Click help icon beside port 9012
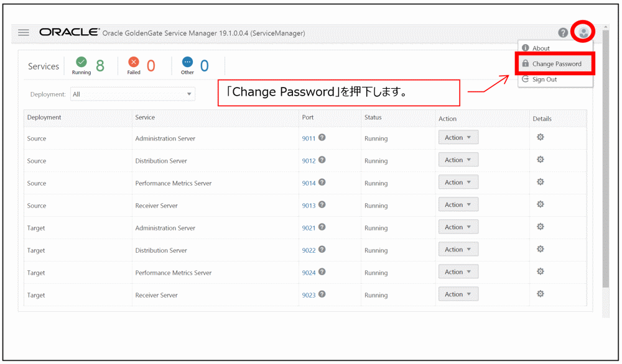 pos(322,160)
